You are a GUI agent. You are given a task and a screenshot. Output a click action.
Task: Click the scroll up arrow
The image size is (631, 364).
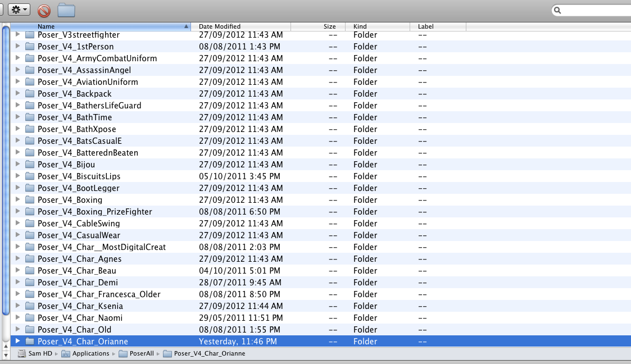click(x=6, y=346)
